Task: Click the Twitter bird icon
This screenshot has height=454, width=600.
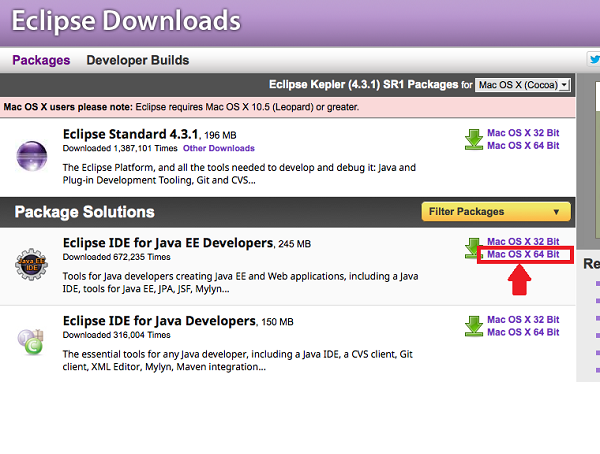Action: 594,60
